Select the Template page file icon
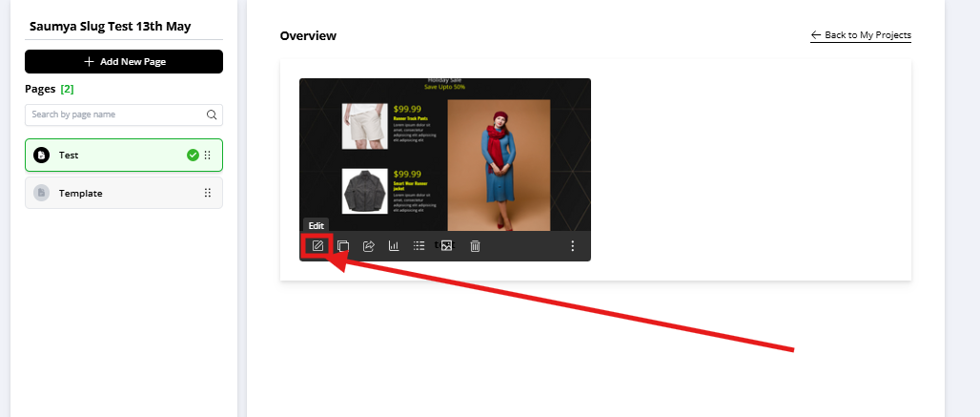 pos(41,193)
